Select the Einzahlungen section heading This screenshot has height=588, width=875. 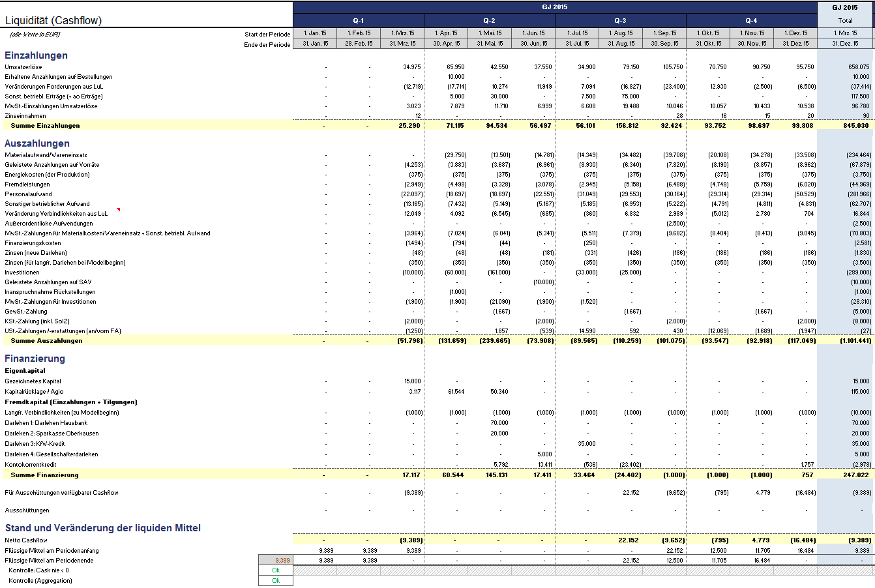tap(36, 55)
